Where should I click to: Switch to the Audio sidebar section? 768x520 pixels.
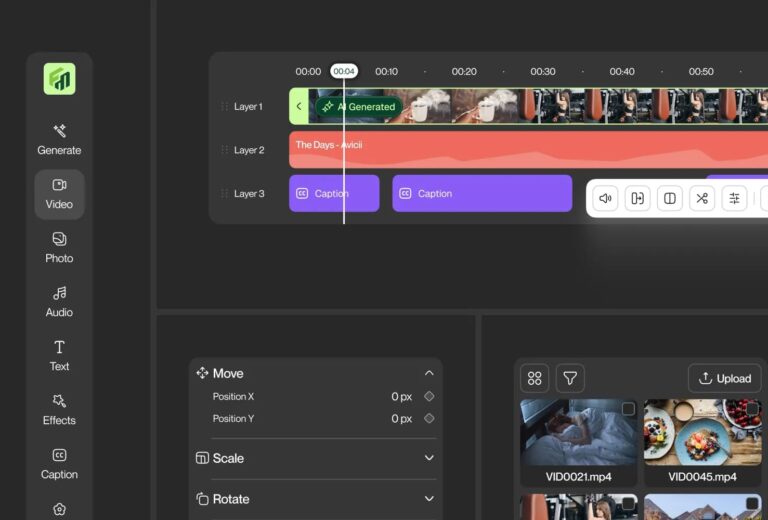[59, 302]
